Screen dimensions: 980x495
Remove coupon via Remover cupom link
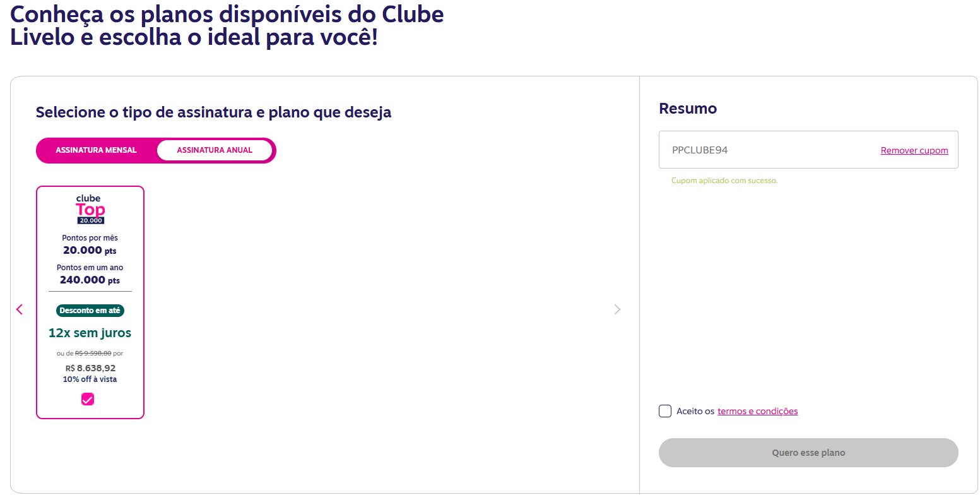[914, 150]
